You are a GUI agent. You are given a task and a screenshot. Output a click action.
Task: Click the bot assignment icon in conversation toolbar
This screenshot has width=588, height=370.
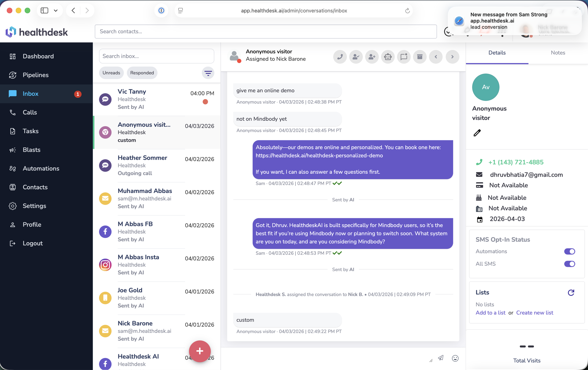tap(388, 57)
